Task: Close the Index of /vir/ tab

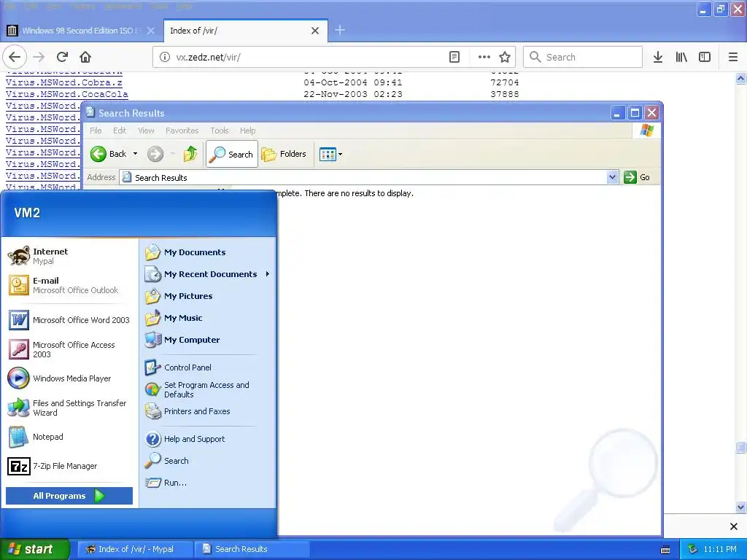Action: coord(315,31)
